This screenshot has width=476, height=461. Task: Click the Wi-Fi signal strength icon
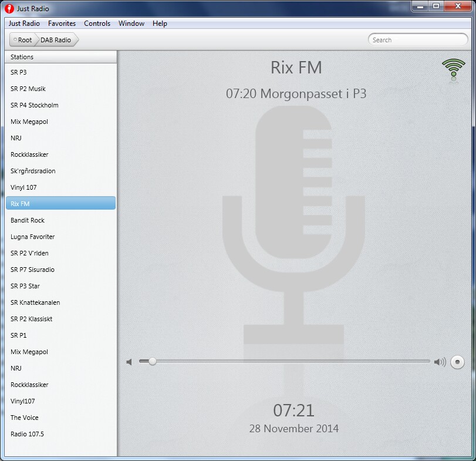point(453,70)
